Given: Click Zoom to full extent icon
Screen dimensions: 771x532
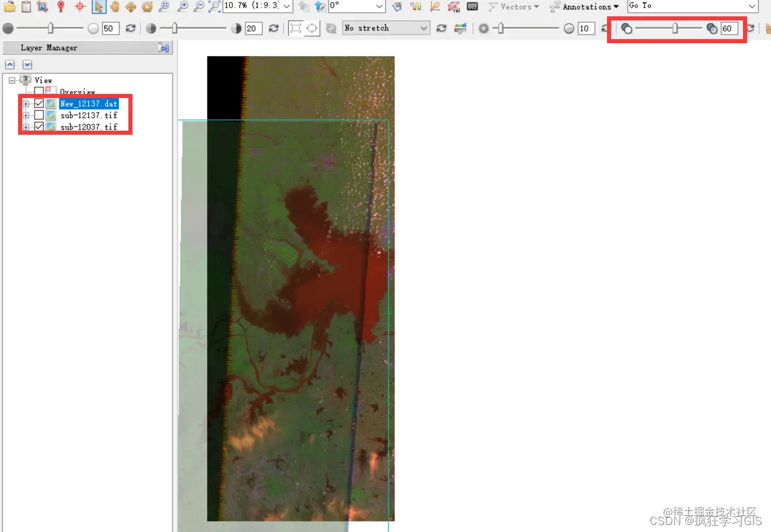Looking at the screenshot, I should click(x=215, y=6).
